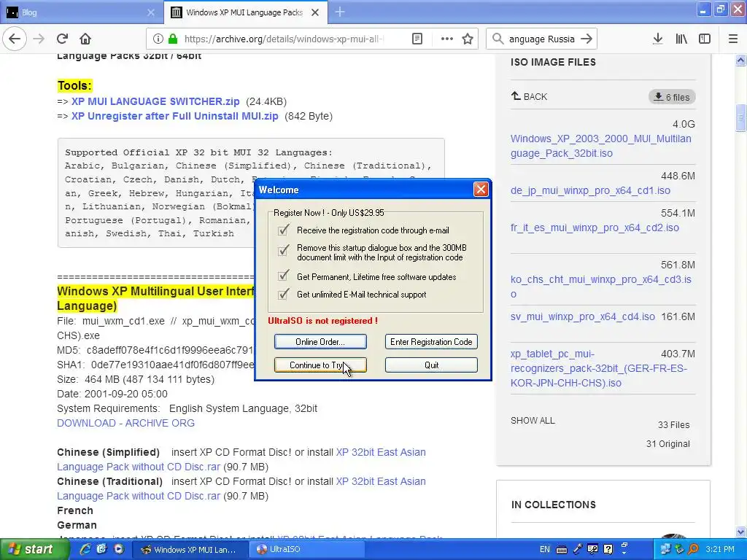
Task: Click the green padlock security icon
Action: tap(173, 39)
